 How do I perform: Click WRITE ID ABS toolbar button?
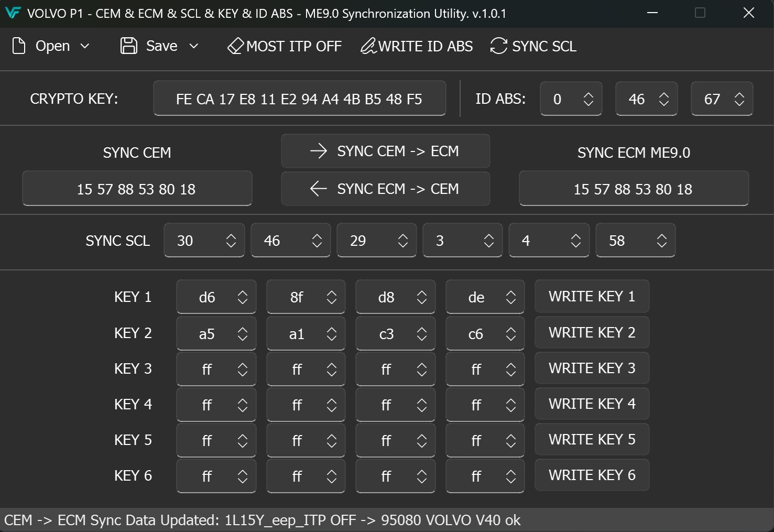(x=417, y=46)
